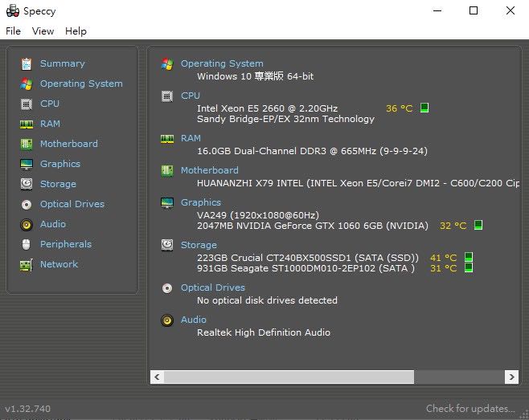Open the Optical Drives heading link in summary
529x420 pixels.
point(213,287)
